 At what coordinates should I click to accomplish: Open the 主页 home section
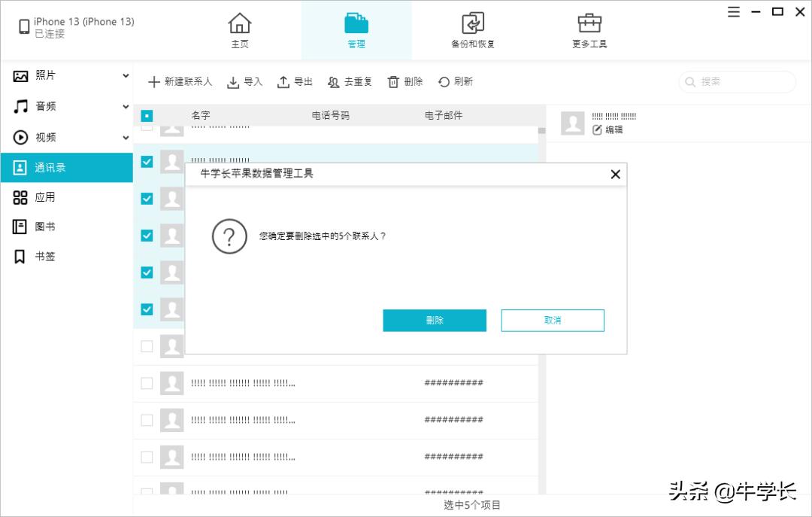[x=239, y=30]
